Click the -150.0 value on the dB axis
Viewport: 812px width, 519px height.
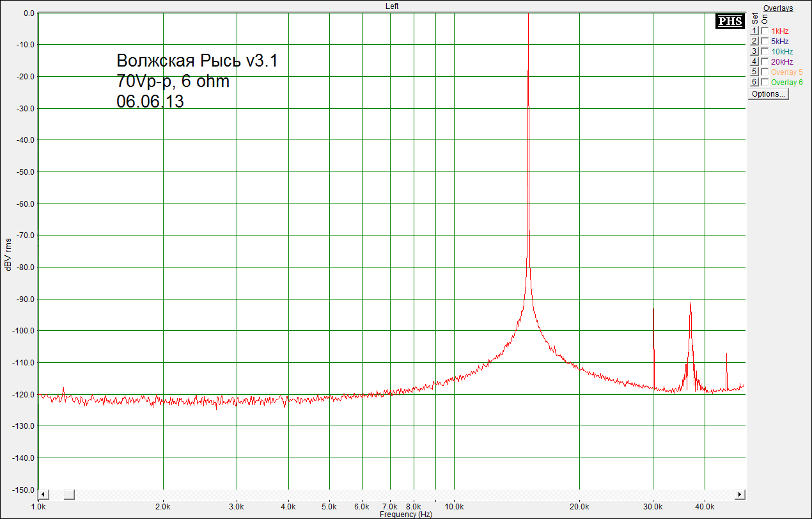(x=22, y=490)
